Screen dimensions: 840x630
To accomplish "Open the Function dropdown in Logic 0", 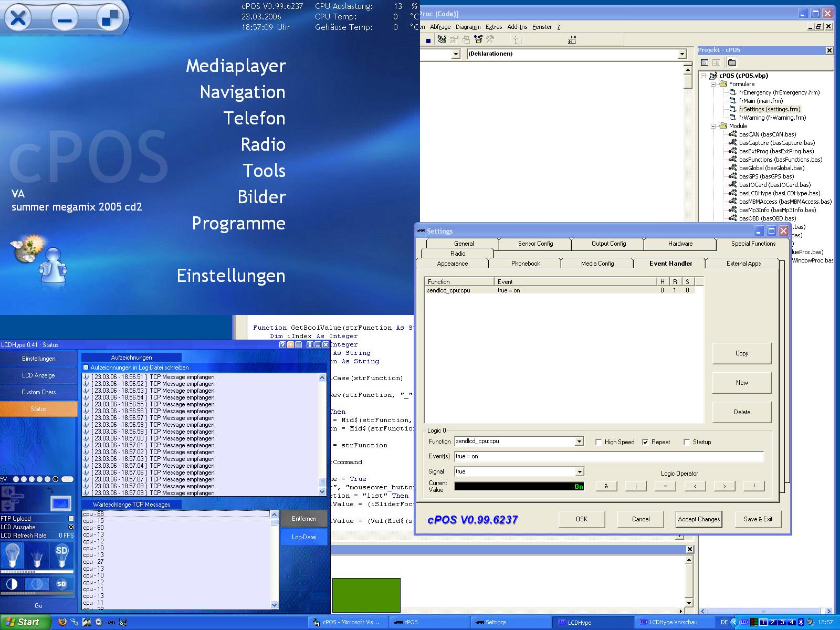I will tap(579, 442).
